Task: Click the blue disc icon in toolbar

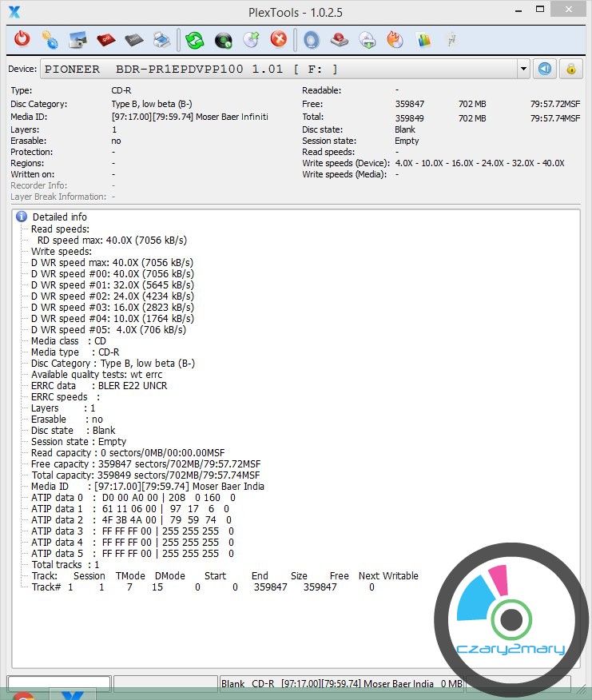Action: coord(312,39)
